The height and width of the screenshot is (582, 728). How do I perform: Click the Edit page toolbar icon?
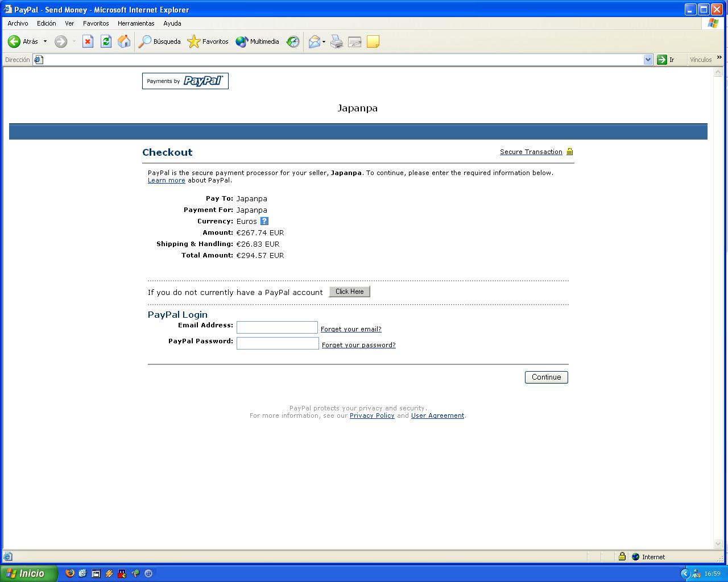pyautogui.click(x=355, y=41)
